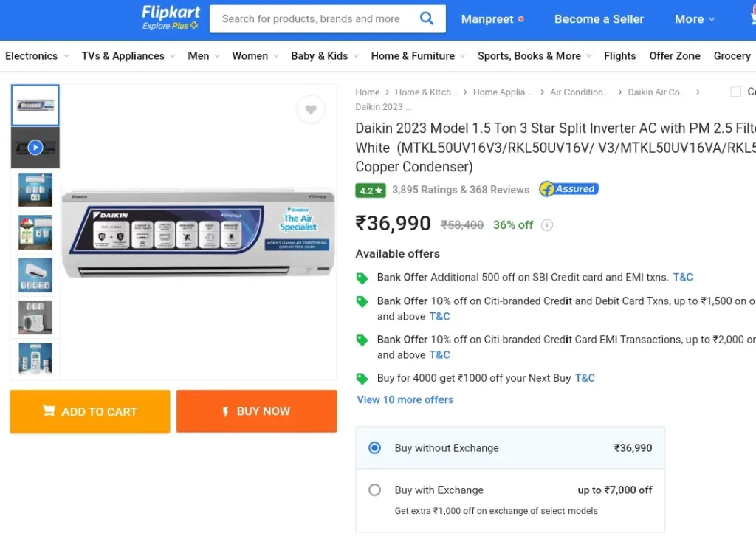Open View 10 more offers link
Viewport: 756px width, 556px height.
[x=405, y=399]
